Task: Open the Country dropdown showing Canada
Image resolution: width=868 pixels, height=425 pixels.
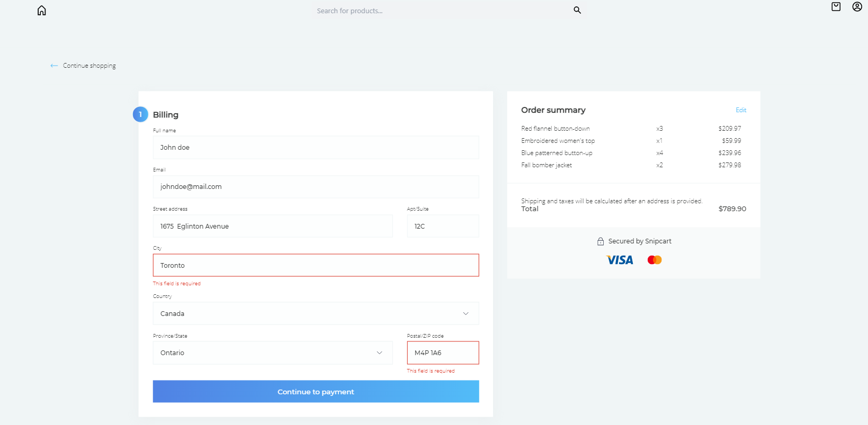Action: [316, 313]
